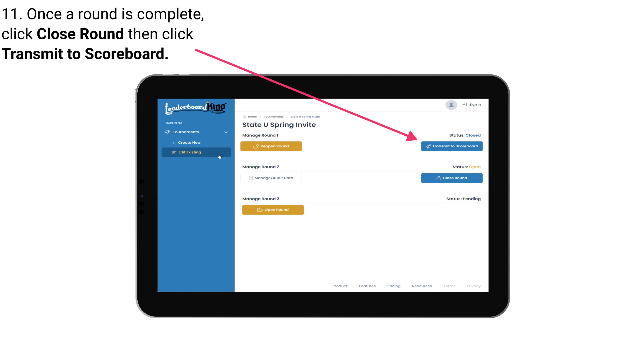The height and width of the screenshot is (346, 644).
Task: Toggle Round 2 Open status indicator
Action: pyautogui.click(x=474, y=167)
